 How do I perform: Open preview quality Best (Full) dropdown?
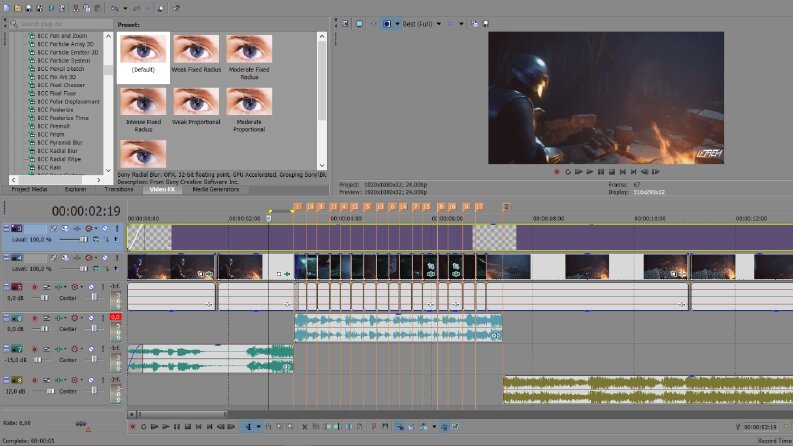[x=438, y=24]
